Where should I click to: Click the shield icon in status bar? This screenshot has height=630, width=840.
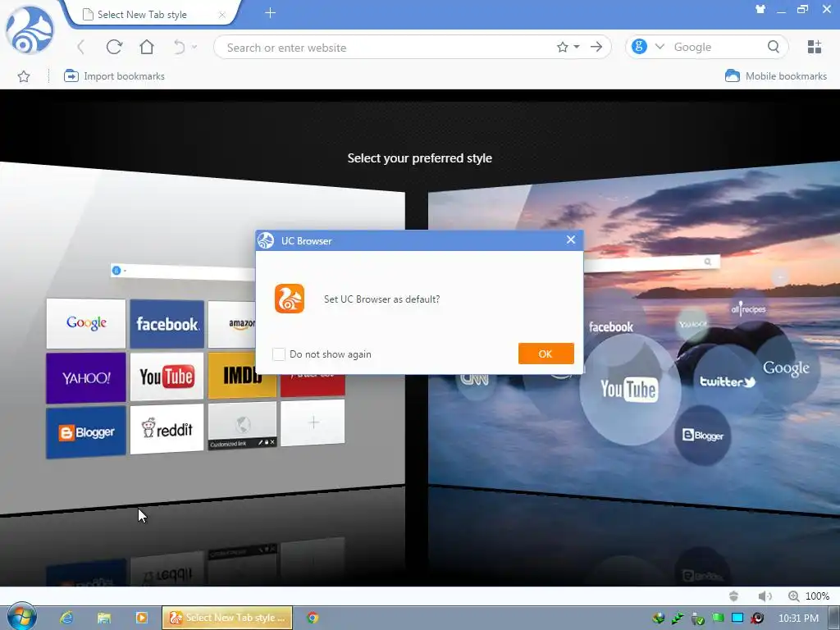(734, 596)
